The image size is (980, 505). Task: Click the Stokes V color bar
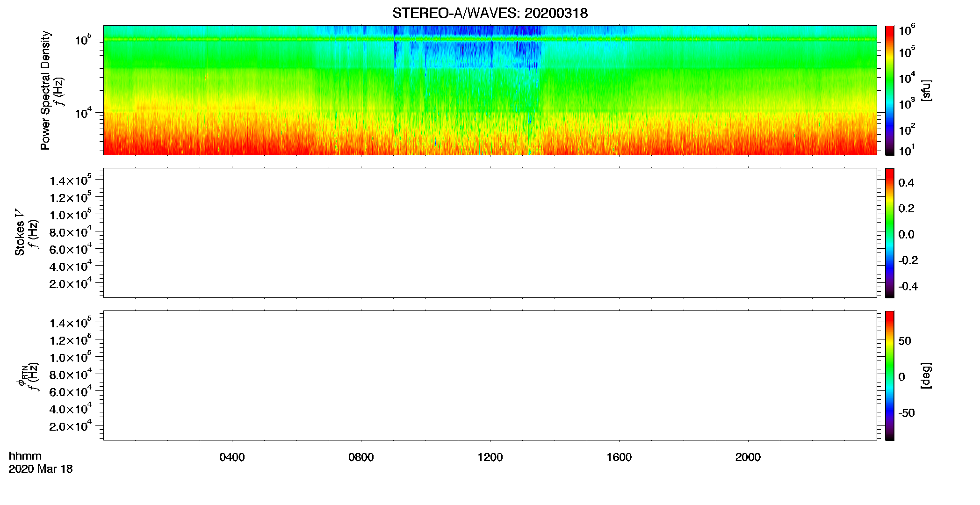(889, 233)
